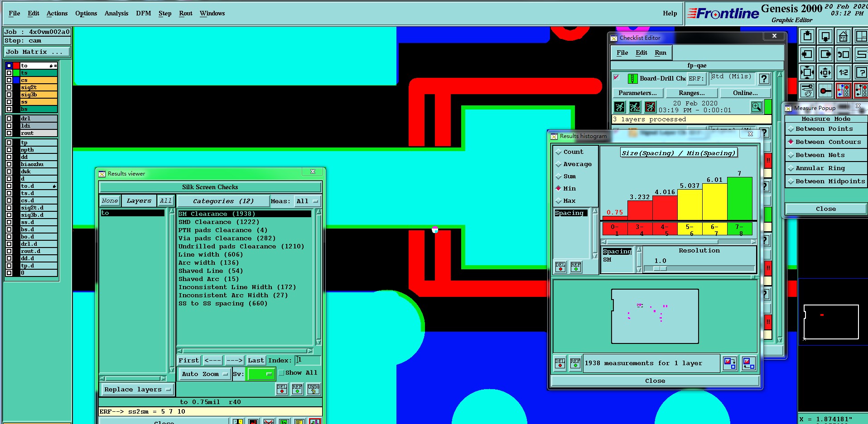Click the green 7-8 histogram range swatch

pos(739,229)
